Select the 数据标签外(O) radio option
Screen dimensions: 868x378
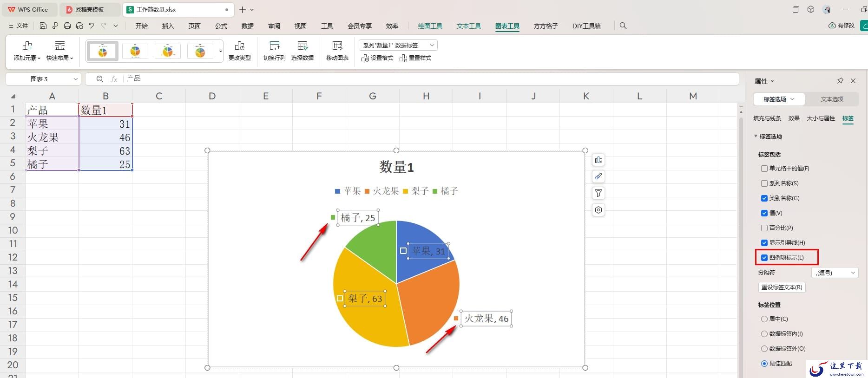764,349
